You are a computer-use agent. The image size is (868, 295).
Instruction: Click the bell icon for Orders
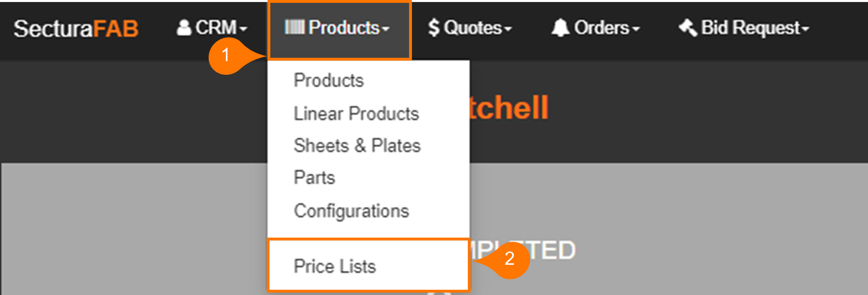[560, 28]
